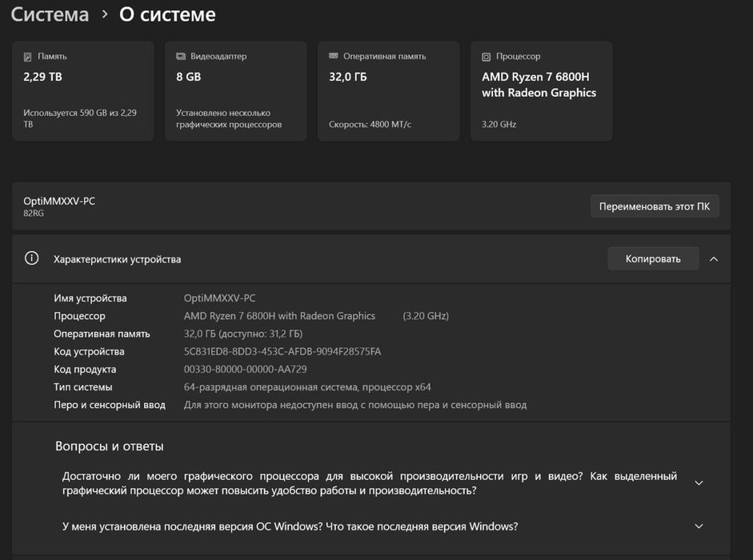Select product ID 00330-80000-00000-AA729
Viewport: 753px width, 560px height.
[246, 370]
